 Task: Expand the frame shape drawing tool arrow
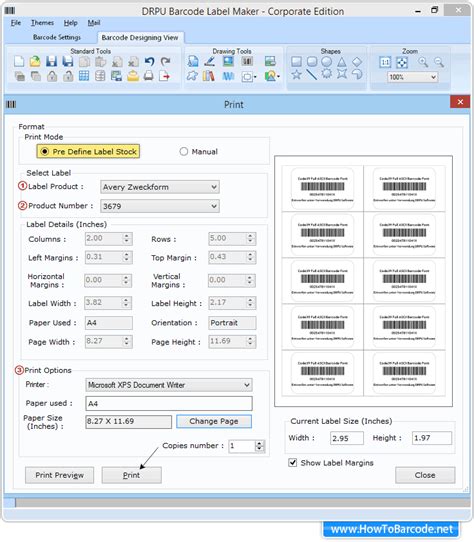[x=255, y=76]
